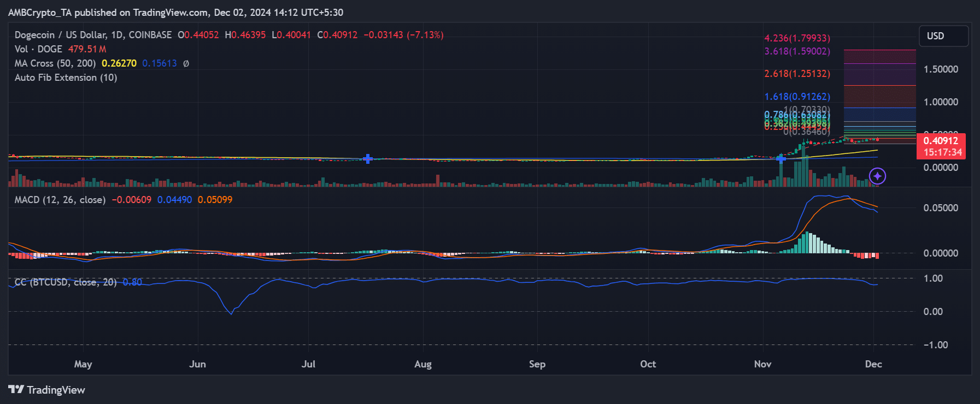Image resolution: width=980 pixels, height=404 pixels.
Task: Select the MA cross marker in November
Action: 781,158
